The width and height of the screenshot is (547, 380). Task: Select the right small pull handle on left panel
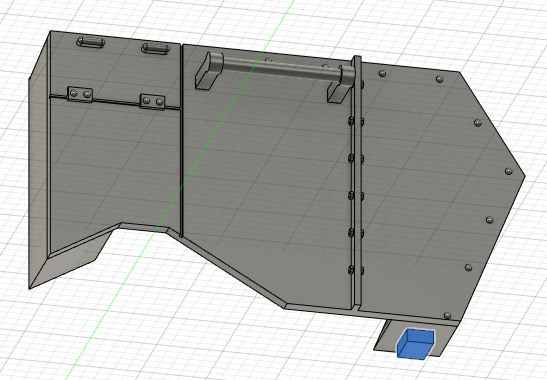(x=155, y=48)
